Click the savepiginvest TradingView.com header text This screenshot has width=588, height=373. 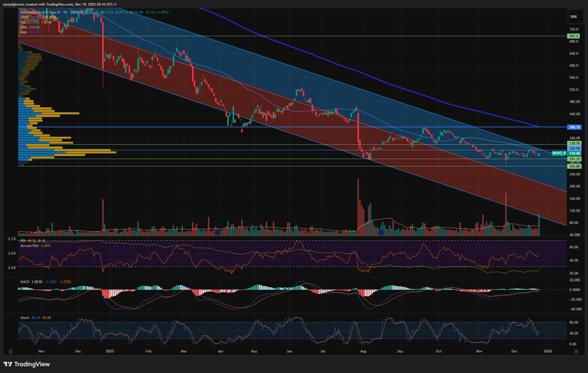[x=59, y=4]
